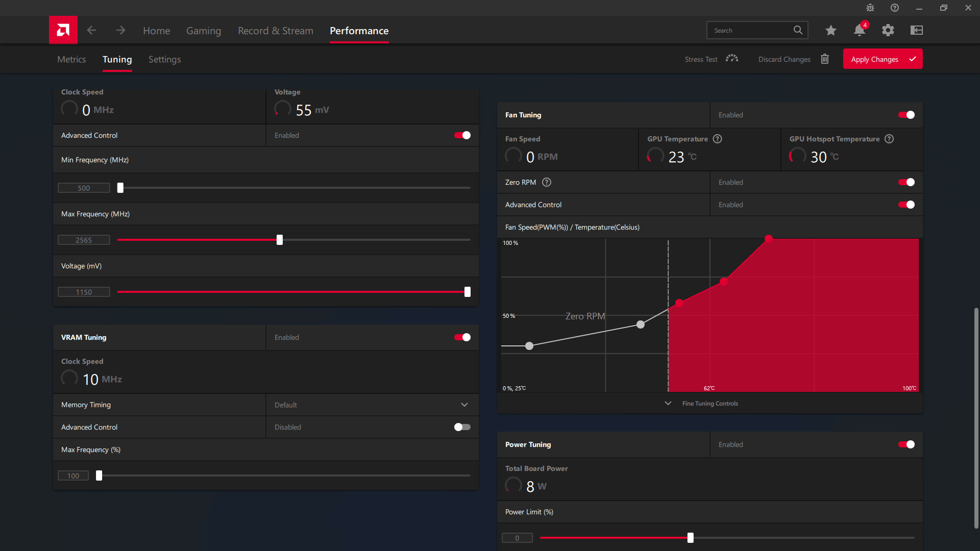Select the Performance tab
980x551 pixels.
click(x=359, y=31)
